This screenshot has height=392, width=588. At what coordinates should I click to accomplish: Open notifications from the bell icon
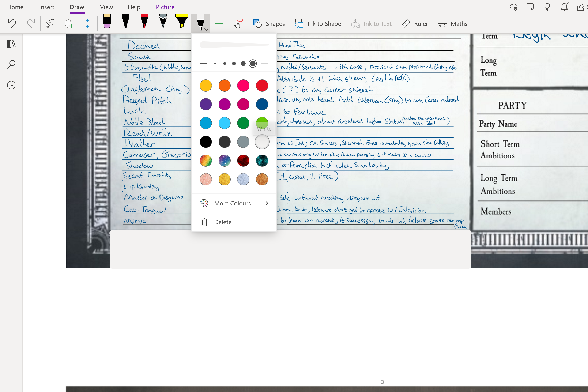564,7
